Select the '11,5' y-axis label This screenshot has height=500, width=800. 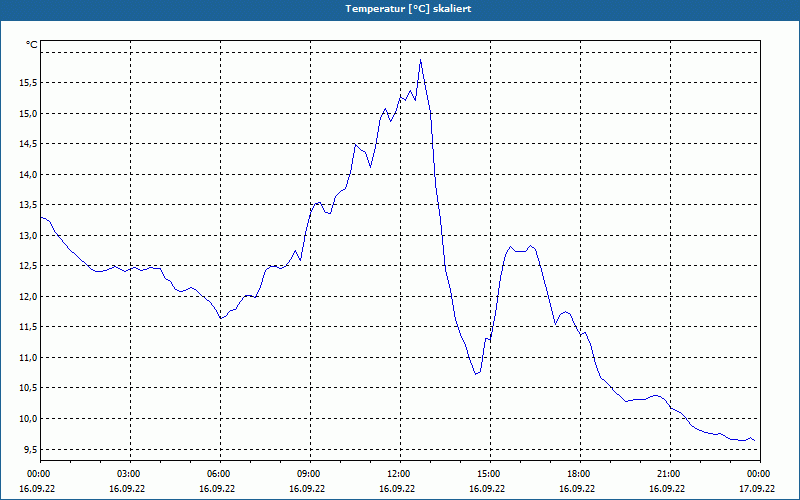click(x=28, y=327)
